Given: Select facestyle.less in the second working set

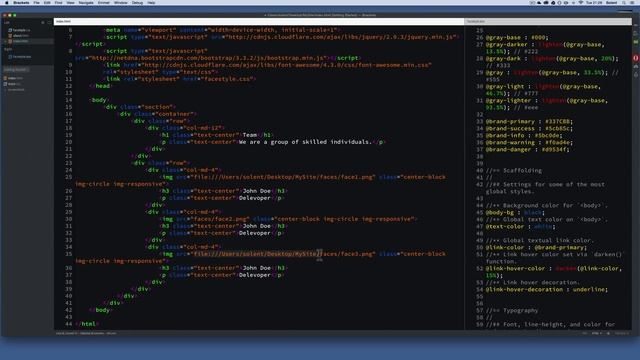Looking at the screenshot, I should [x=21, y=57].
